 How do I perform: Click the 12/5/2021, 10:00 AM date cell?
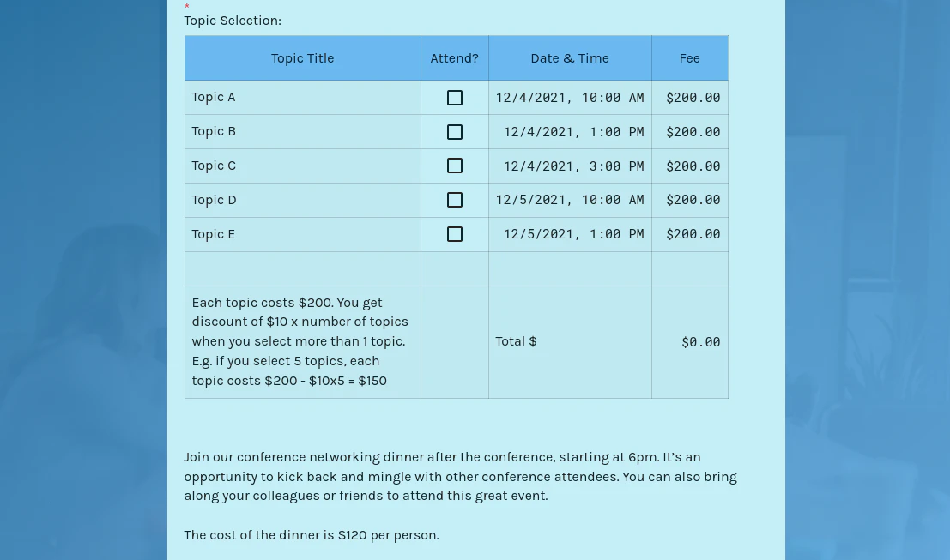pyautogui.click(x=569, y=200)
